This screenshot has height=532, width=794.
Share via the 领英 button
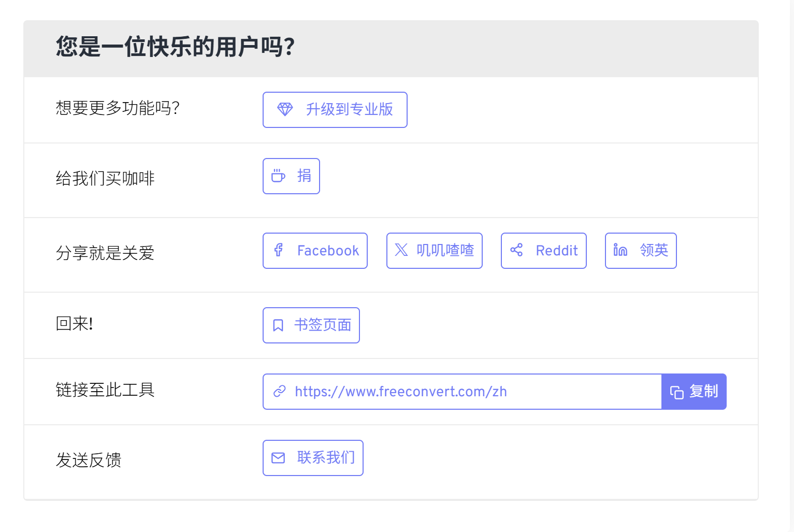coord(641,251)
